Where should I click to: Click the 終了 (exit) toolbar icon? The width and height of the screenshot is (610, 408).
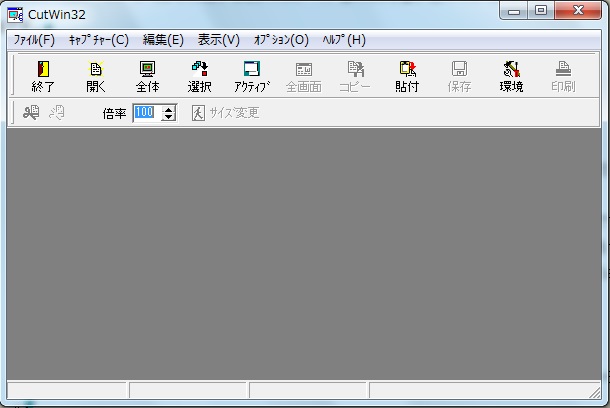tap(43, 76)
